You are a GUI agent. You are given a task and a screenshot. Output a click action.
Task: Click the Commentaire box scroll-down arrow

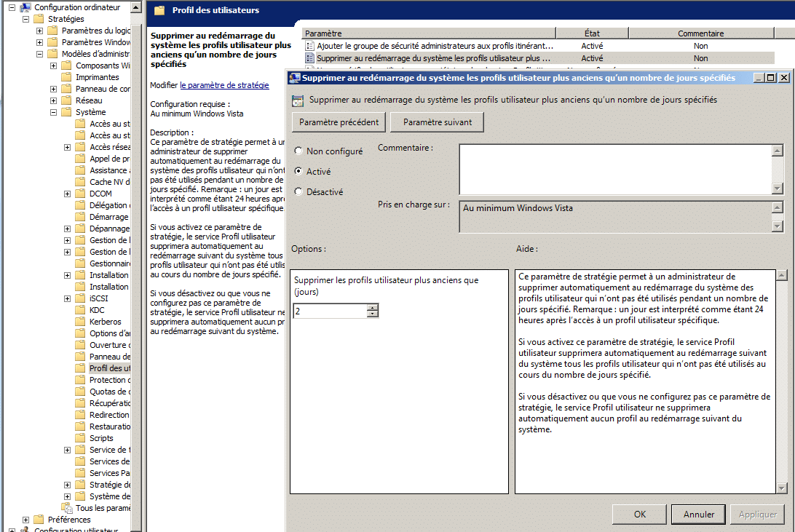point(778,188)
